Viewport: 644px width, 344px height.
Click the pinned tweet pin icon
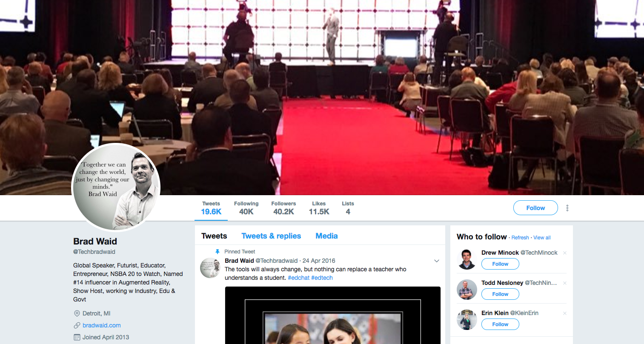pos(218,252)
